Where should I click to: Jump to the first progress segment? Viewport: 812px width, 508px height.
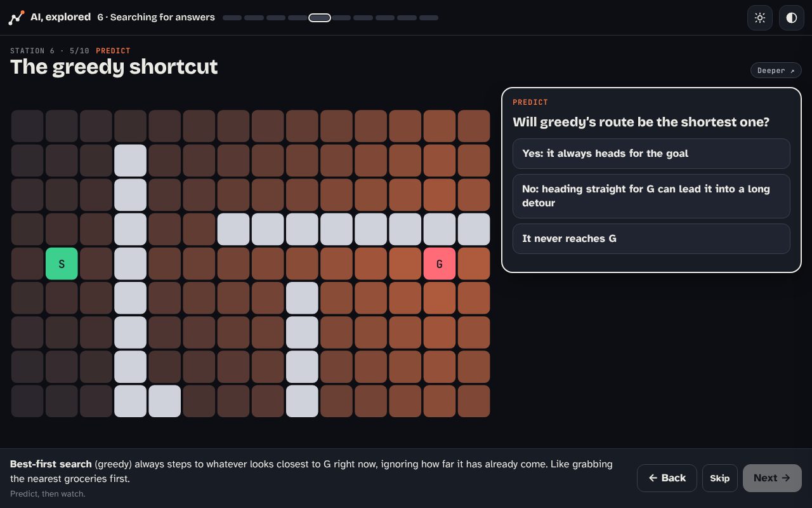pos(232,18)
